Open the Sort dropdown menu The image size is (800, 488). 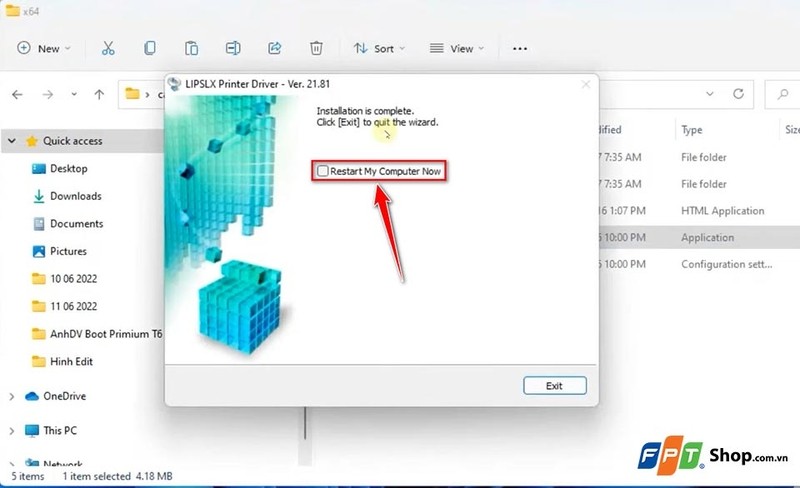379,48
